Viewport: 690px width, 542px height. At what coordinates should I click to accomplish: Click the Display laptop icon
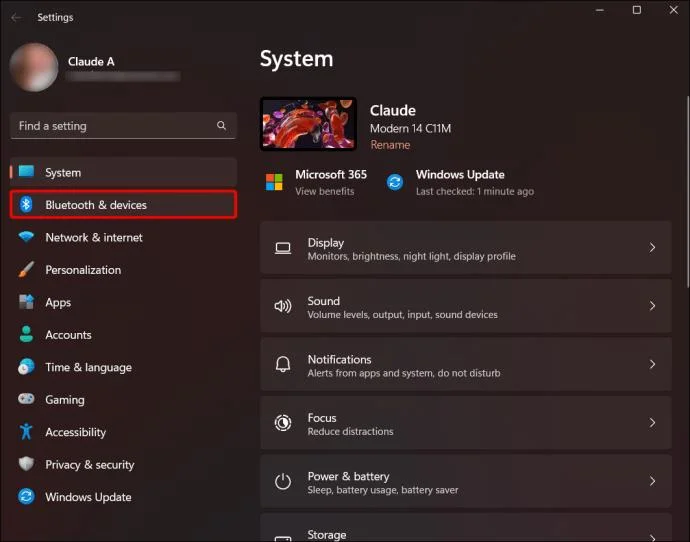tap(283, 248)
